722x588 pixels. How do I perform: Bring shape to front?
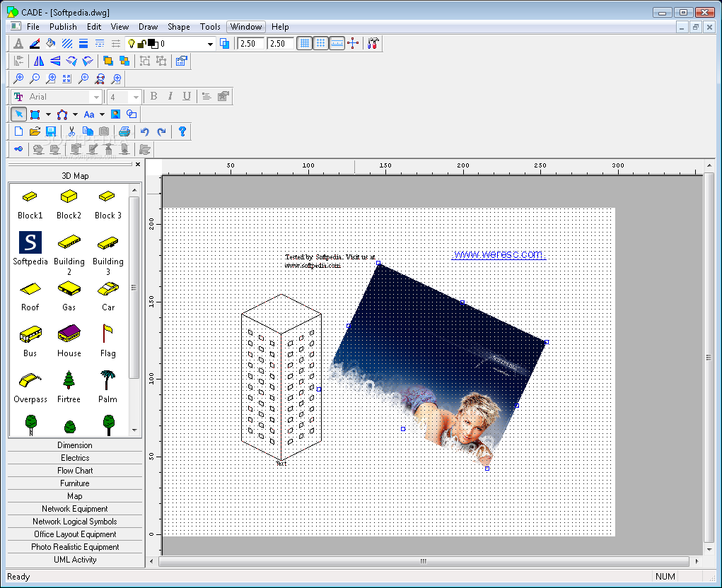coord(108,61)
